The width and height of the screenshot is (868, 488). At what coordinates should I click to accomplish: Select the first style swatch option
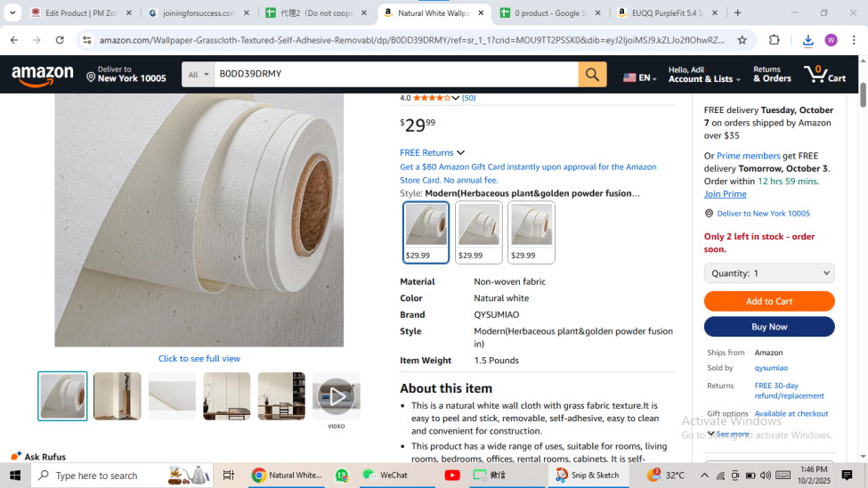pyautogui.click(x=426, y=232)
